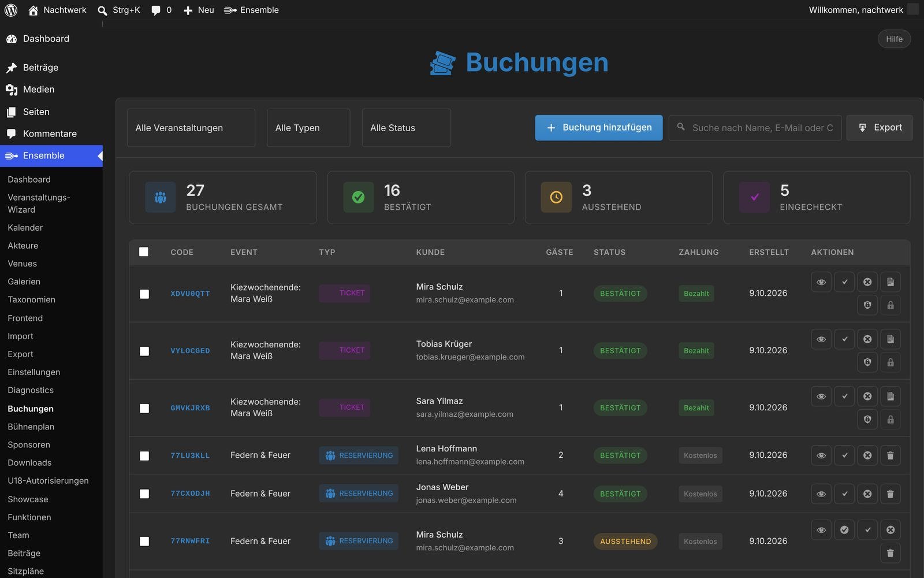This screenshot has height=578, width=924.
Task: Delete Lena Hoffmann's reservation with trash icon
Action: coord(891,455)
